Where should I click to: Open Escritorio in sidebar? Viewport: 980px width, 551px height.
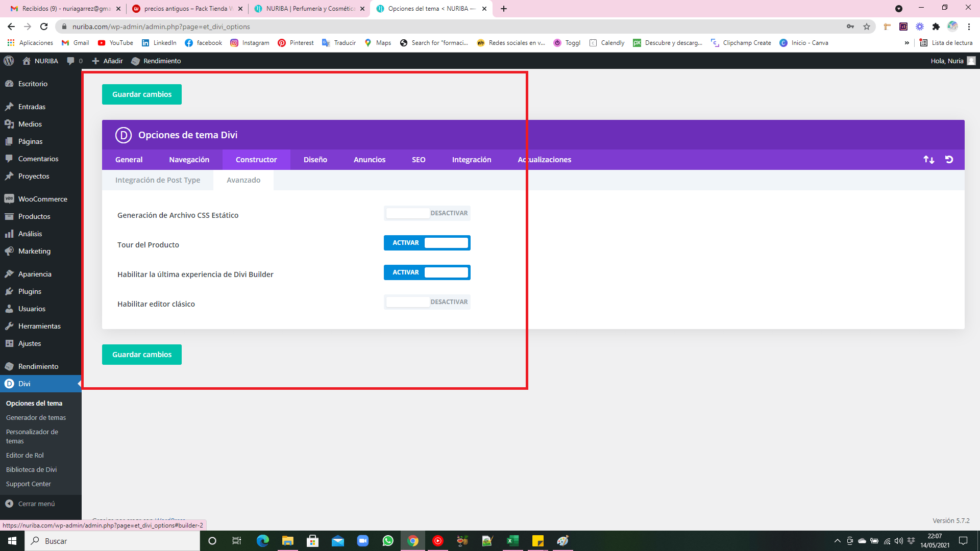(x=41, y=84)
